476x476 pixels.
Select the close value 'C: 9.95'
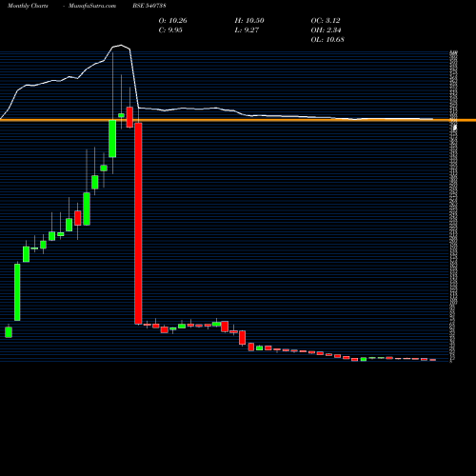[x=170, y=30]
